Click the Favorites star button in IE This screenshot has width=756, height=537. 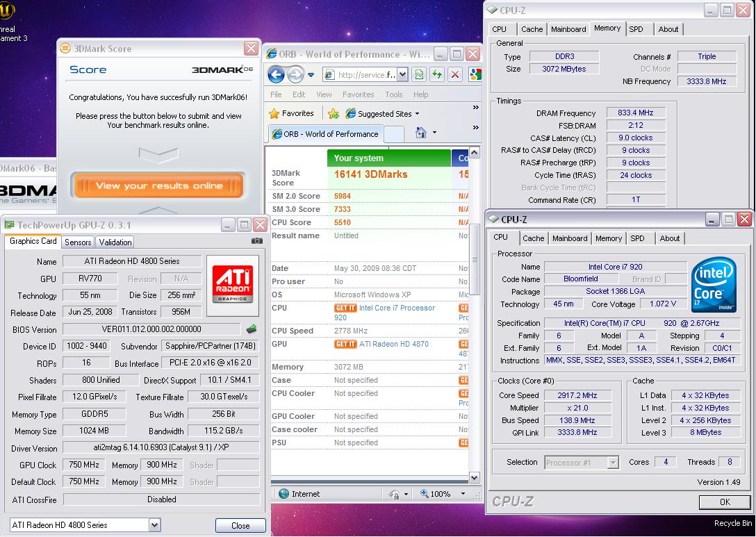coord(291,113)
